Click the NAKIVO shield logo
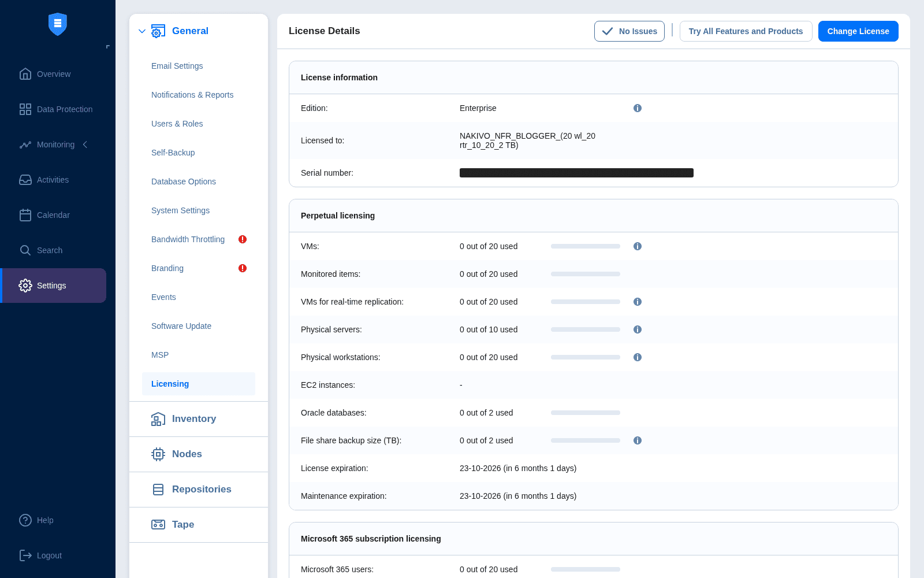The width and height of the screenshot is (924, 578). [x=58, y=24]
